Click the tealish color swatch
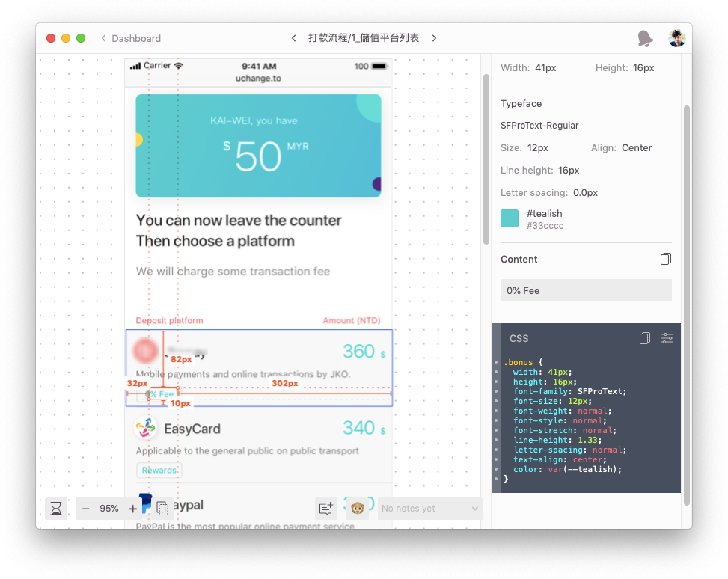 pos(510,218)
